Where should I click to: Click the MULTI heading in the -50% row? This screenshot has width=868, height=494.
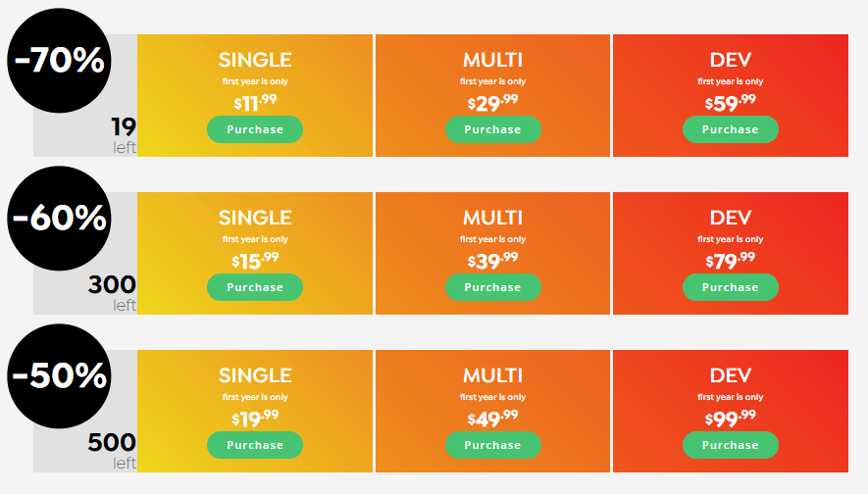[492, 376]
